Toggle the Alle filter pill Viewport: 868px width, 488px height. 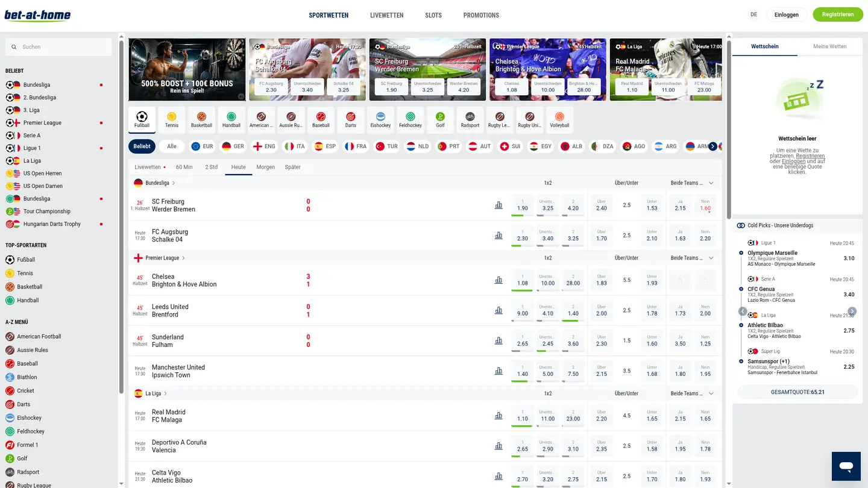(172, 146)
